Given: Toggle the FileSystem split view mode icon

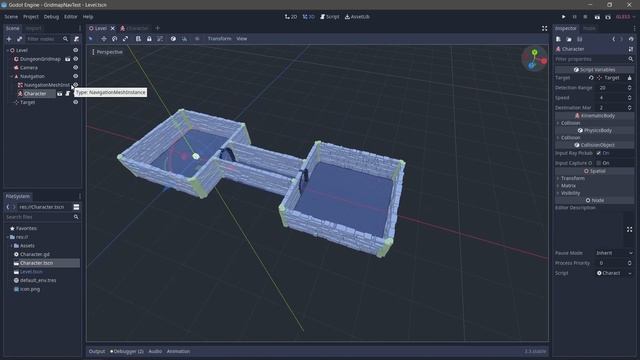Looking at the screenshot, I should pyautogui.click(x=76, y=207).
